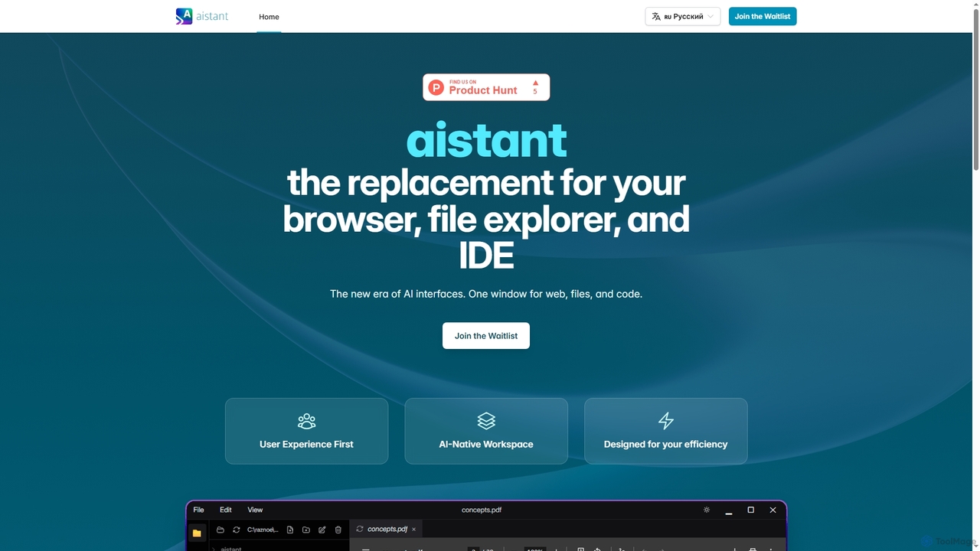980x551 pixels.
Task: Close the concepts.pdf tab
Action: [x=414, y=529]
